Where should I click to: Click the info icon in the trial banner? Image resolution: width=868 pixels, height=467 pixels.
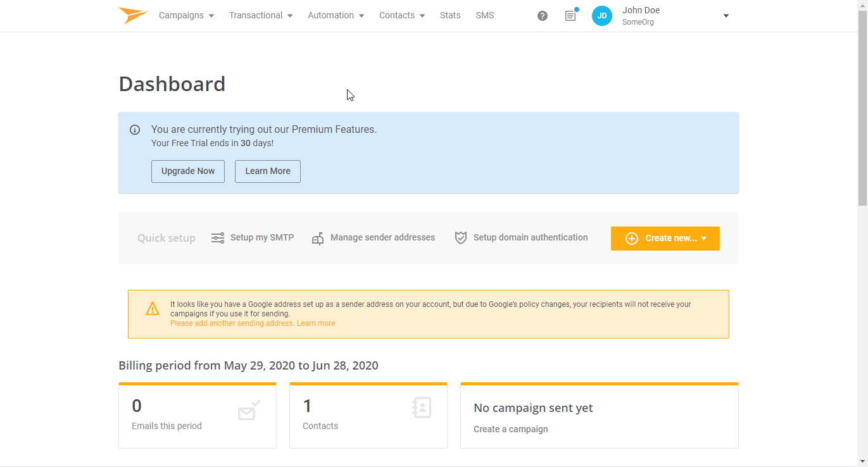coord(135,129)
